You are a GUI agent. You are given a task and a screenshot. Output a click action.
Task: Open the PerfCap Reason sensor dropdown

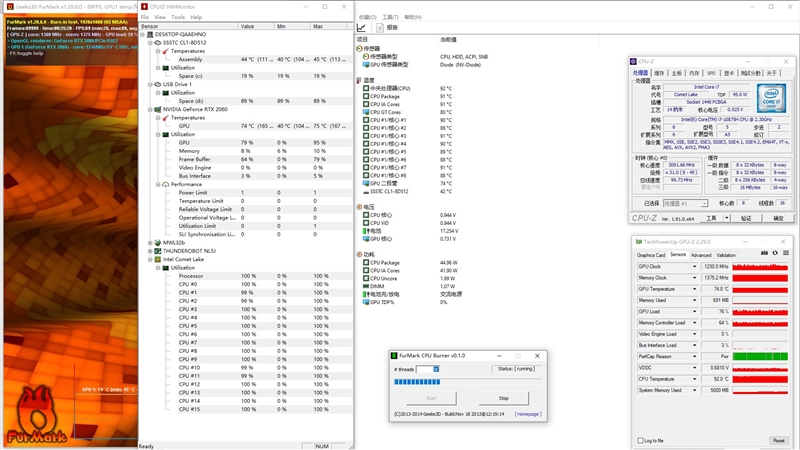pos(694,357)
